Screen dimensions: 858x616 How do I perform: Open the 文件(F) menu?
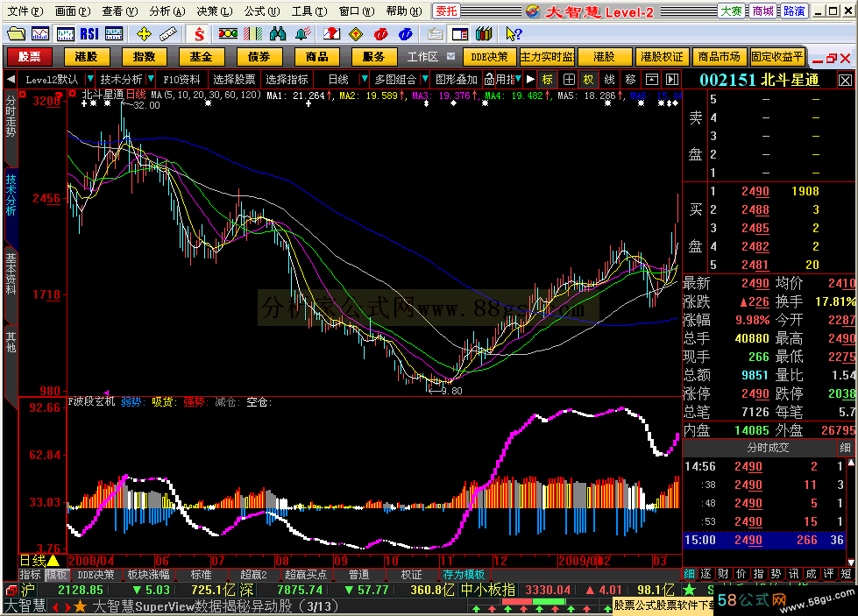pos(25,11)
